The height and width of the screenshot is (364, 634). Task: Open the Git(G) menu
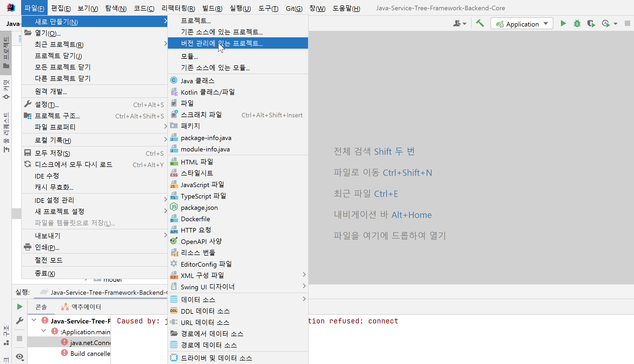[x=294, y=8]
